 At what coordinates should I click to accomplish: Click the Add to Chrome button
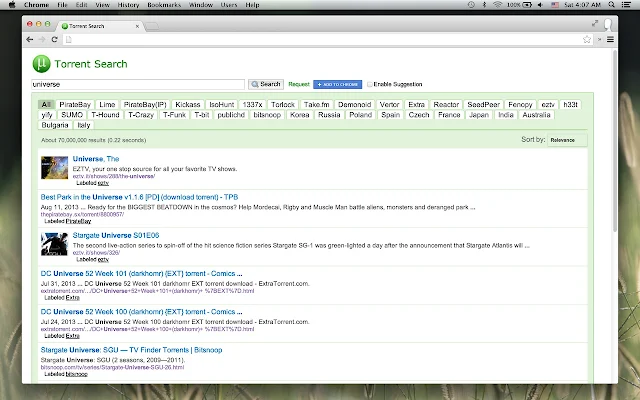[x=338, y=84]
